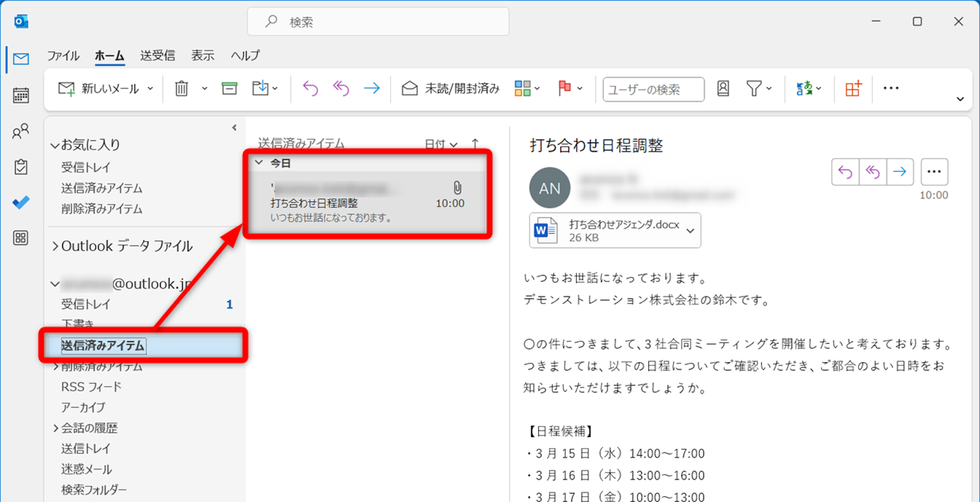Click the Forward arrow in ribbon

coord(371,88)
